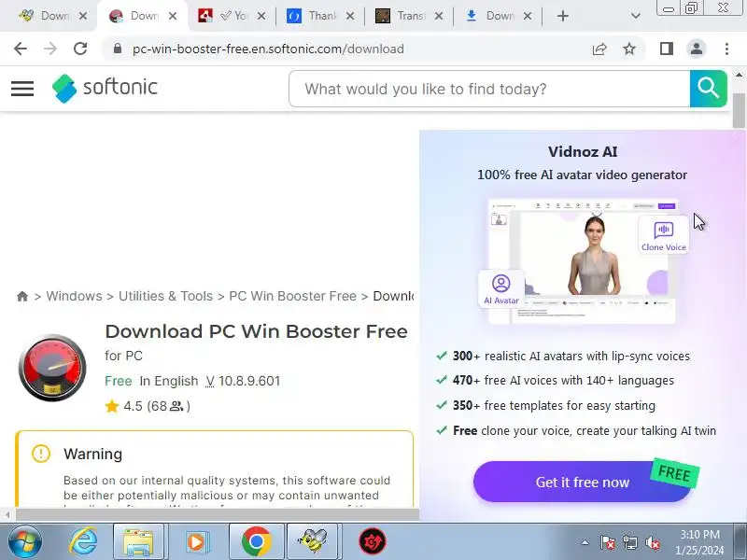Open Windows Explorer folder in taskbar
Screen dimensions: 747x560
(x=138, y=542)
